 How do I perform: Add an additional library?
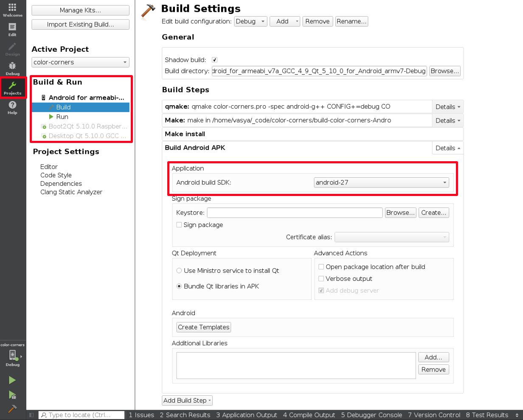pos(433,357)
